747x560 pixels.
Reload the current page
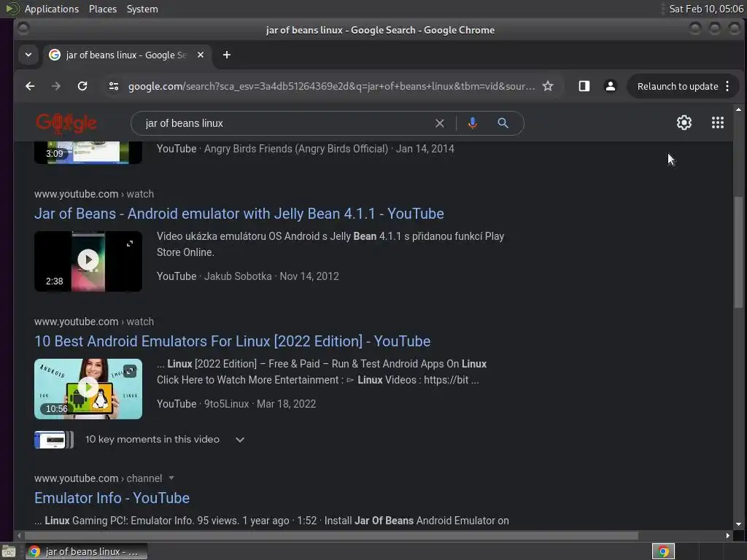coord(82,86)
